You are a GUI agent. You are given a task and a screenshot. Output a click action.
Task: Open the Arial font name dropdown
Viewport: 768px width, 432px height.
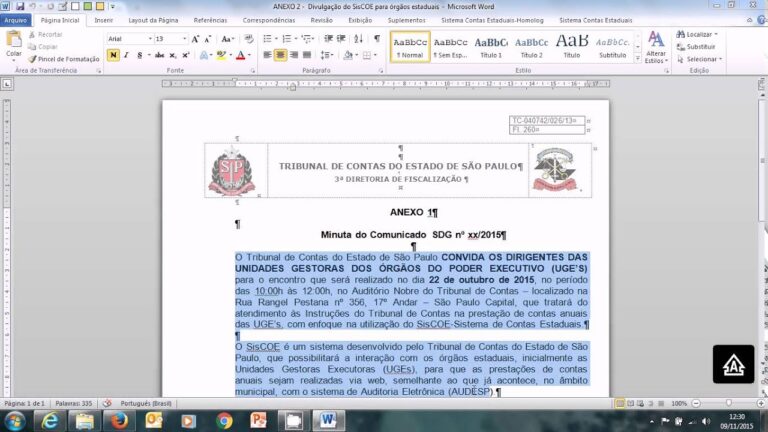coord(150,39)
